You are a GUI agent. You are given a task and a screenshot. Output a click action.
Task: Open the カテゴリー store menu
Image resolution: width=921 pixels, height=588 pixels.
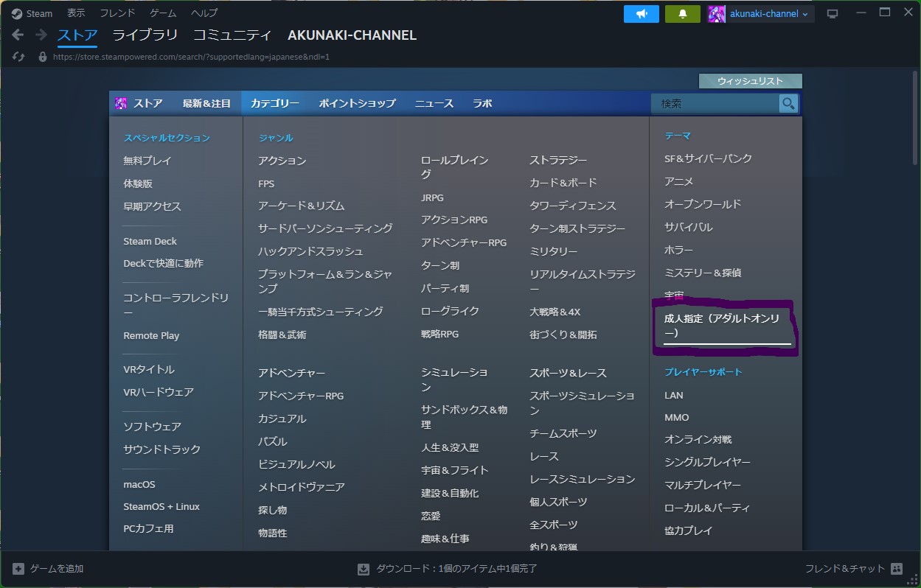pos(274,103)
